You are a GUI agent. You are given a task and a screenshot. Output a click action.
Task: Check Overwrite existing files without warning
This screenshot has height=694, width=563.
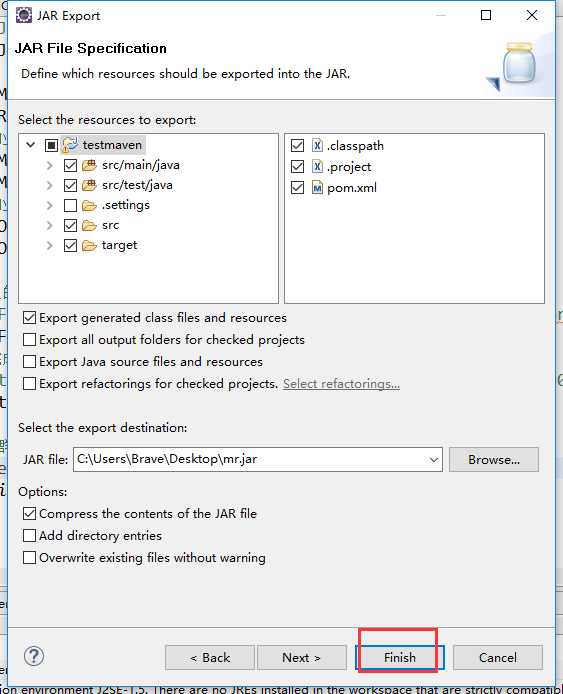(x=29, y=557)
